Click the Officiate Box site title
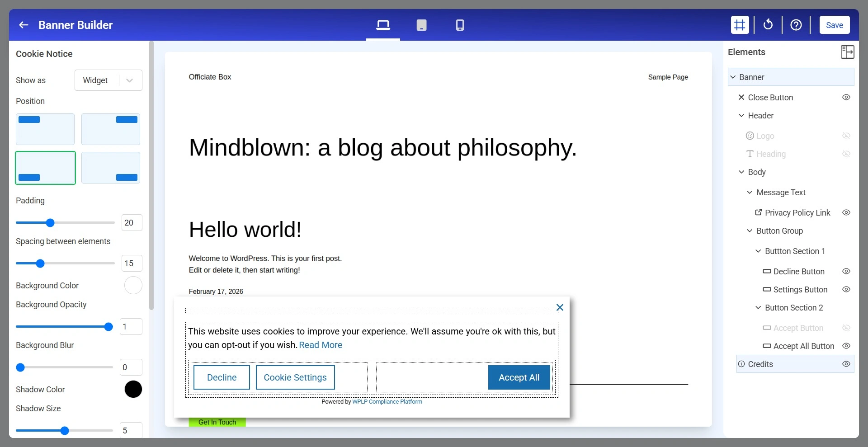The height and width of the screenshot is (447, 868). tap(210, 77)
